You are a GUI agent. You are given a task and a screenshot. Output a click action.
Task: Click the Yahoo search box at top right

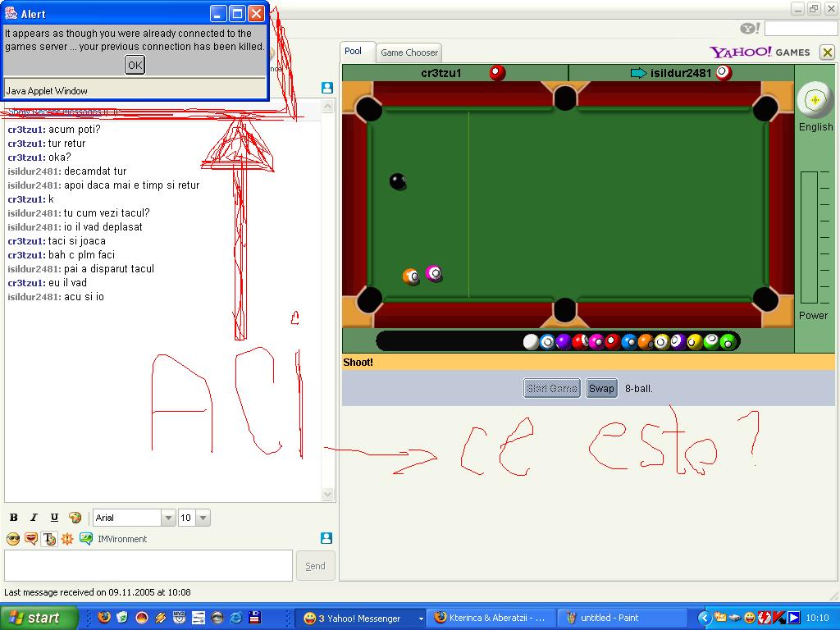(801, 28)
